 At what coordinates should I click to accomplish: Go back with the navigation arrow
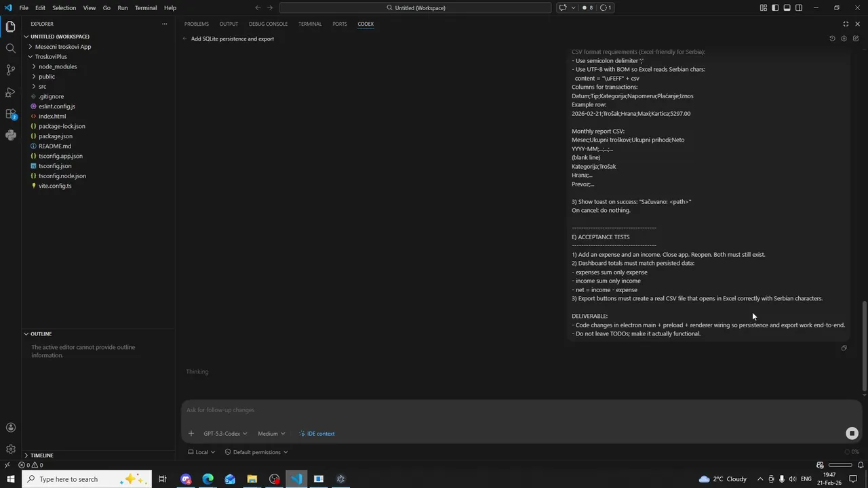click(258, 7)
